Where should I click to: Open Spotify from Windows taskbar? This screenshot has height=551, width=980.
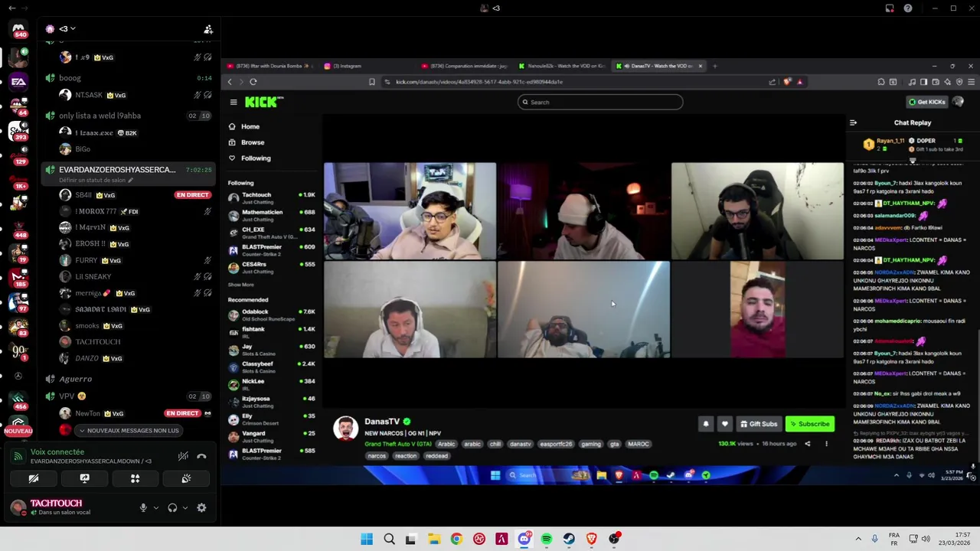pyautogui.click(x=546, y=539)
